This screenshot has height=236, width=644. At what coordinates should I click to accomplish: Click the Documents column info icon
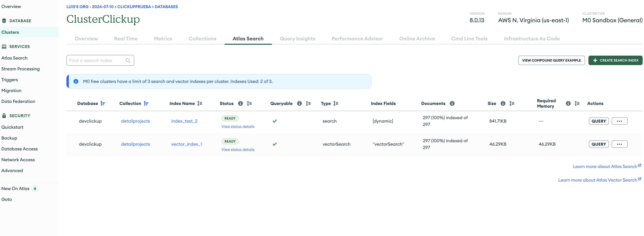click(x=452, y=103)
